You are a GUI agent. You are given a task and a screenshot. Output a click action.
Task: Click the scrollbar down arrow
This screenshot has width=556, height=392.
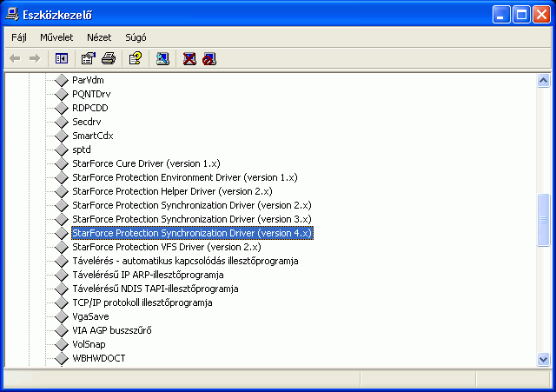(x=544, y=359)
